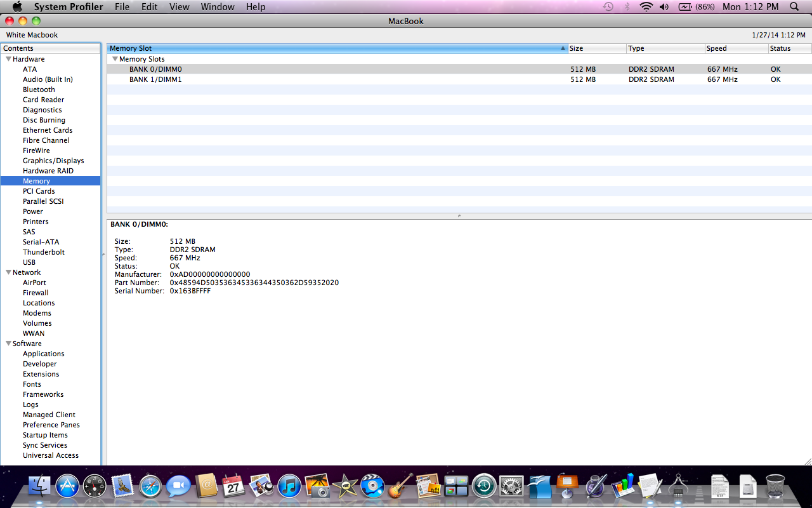Open Numbers chart icon in dock
Image resolution: width=812 pixels, height=508 pixels.
(x=623, y=487)
